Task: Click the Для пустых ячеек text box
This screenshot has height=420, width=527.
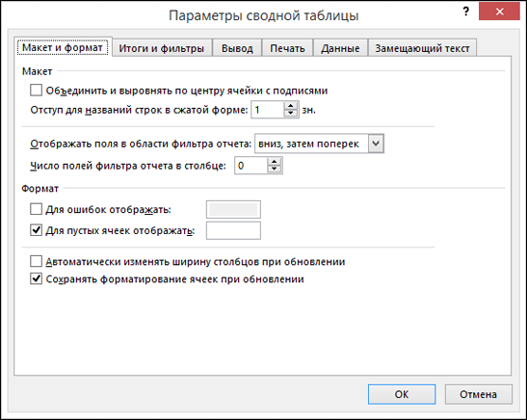Action: click(x=233, y=230)
